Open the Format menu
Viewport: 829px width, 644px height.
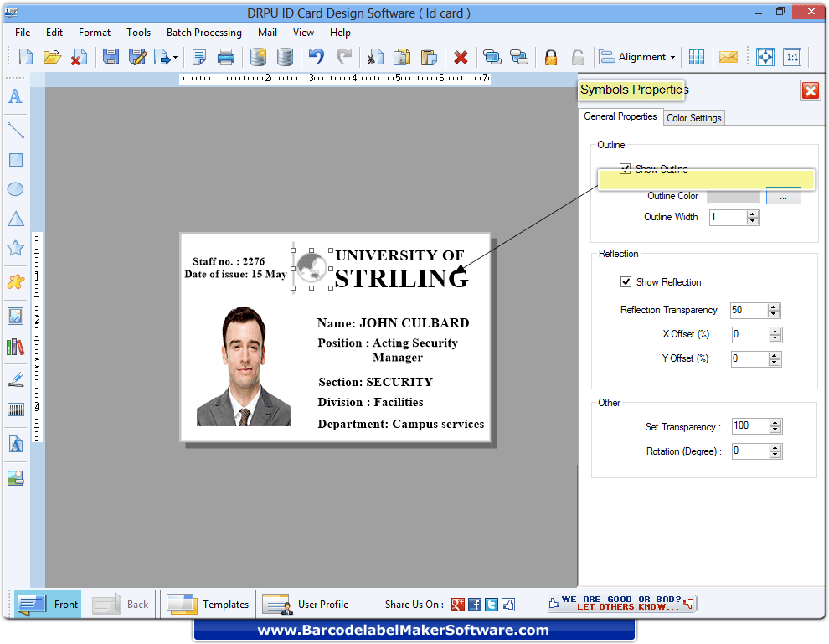tap(95, 33)
